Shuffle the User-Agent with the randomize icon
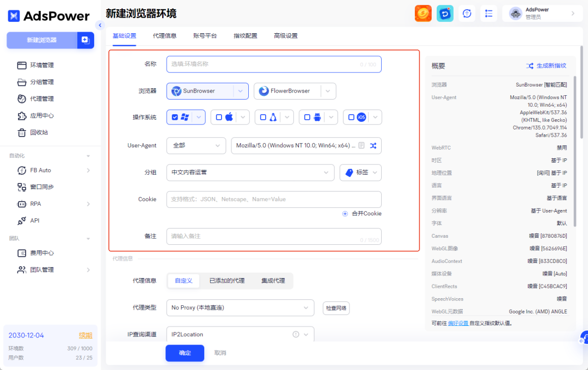 [372, 145]
